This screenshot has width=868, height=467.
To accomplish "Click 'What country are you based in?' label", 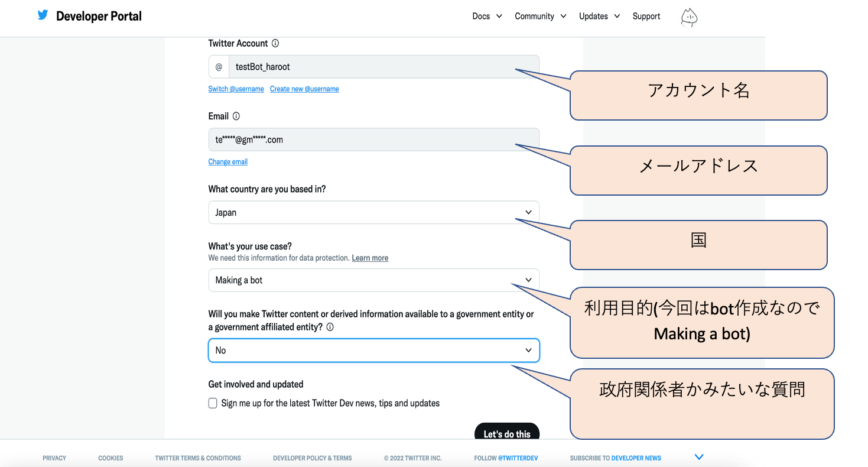I will 267,189.
